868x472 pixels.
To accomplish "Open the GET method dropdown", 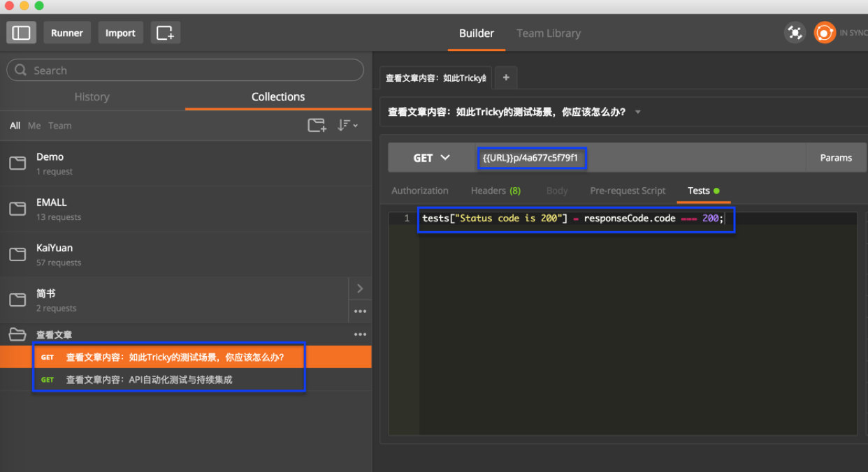I will coord(431,158).
